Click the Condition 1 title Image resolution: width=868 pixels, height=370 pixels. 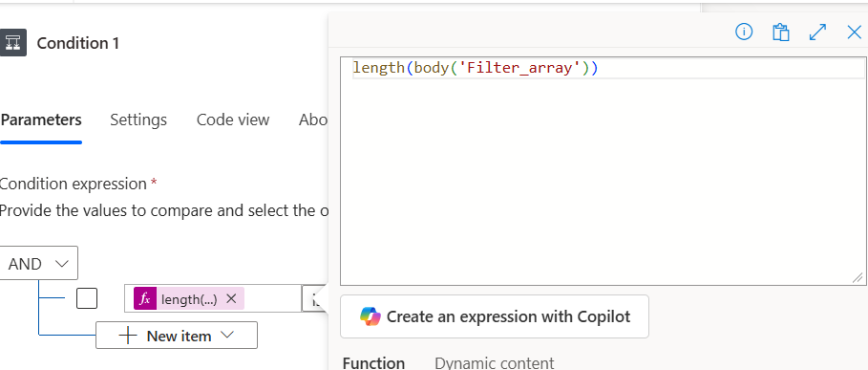(78, 43)
